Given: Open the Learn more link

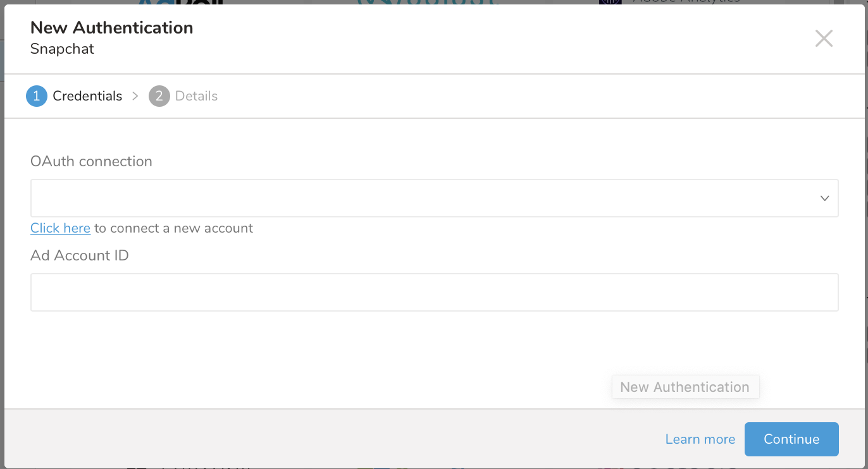Looking at the screenshot, I should [x=700, y=439].
